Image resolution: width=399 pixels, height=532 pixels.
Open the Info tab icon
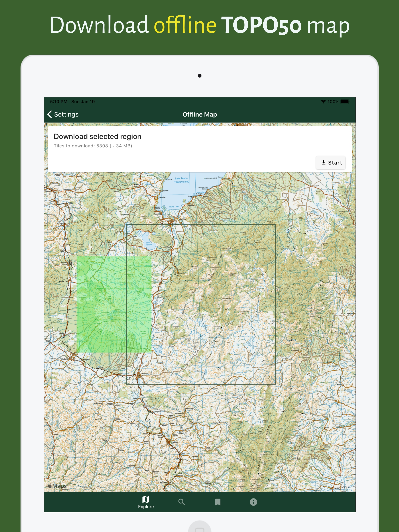pyautogui.click(x=253, y=502)
